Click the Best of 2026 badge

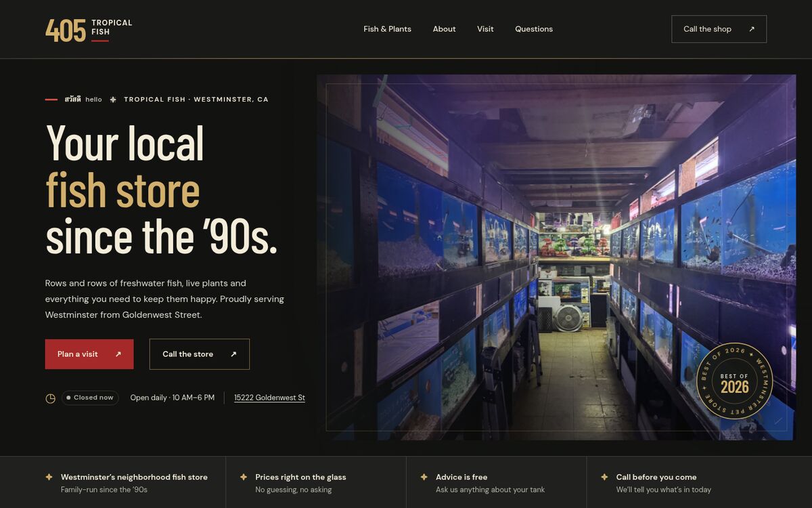[x=735, y=381]
